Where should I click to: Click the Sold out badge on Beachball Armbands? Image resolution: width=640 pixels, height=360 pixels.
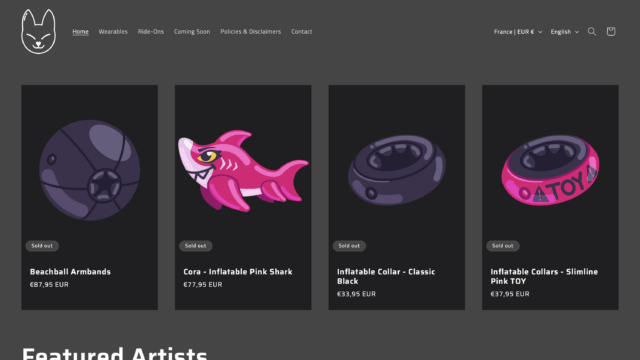pyautogui.click(x=42, y=246)
